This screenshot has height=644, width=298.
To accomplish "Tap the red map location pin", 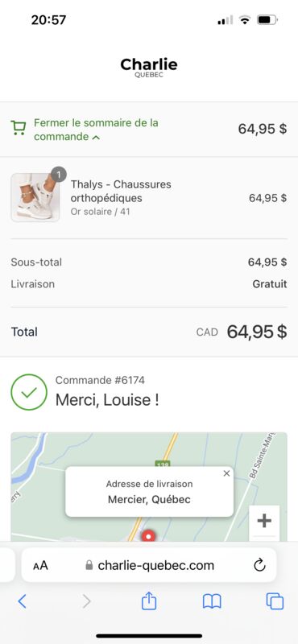I will (148, 535).
